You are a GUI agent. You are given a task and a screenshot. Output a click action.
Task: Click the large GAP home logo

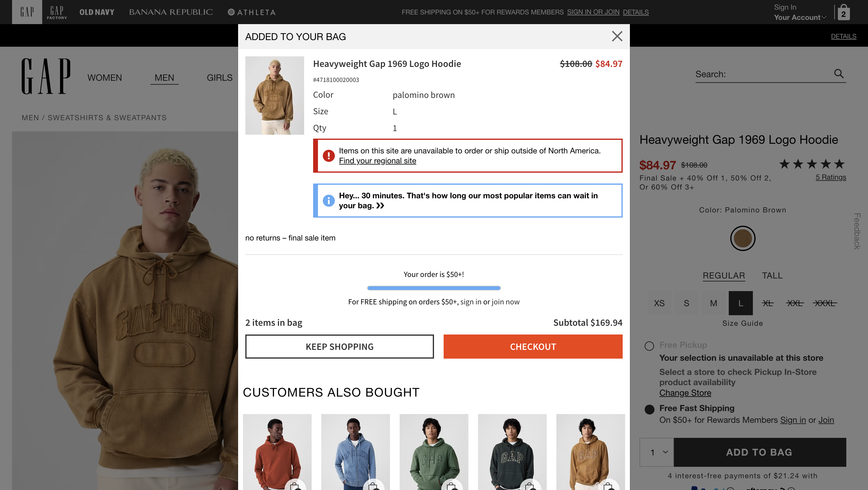(46, 76)
